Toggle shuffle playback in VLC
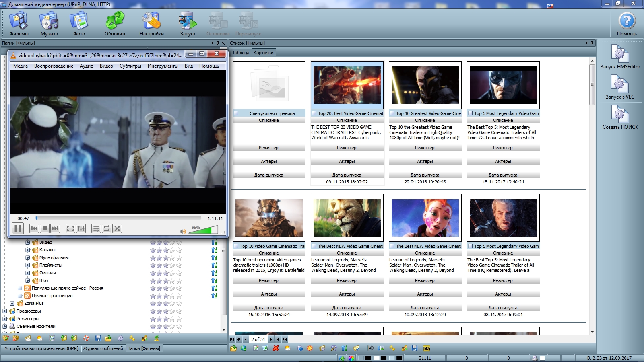 tap(117, 228)
